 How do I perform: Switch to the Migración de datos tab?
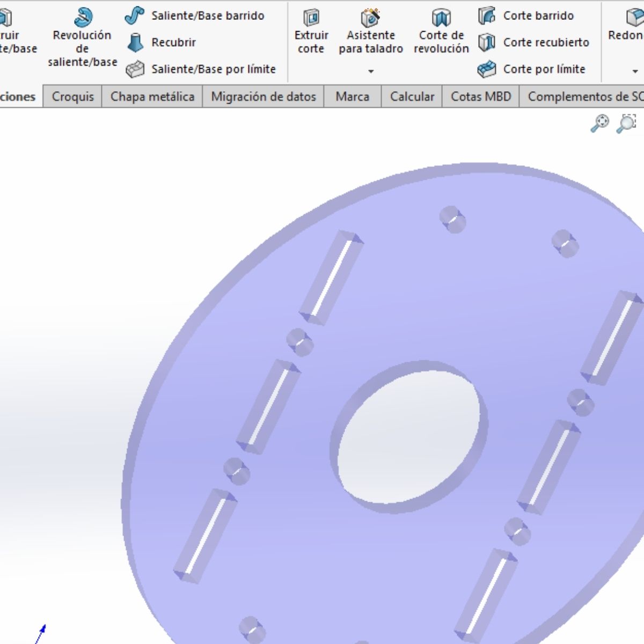click(263, 97)
